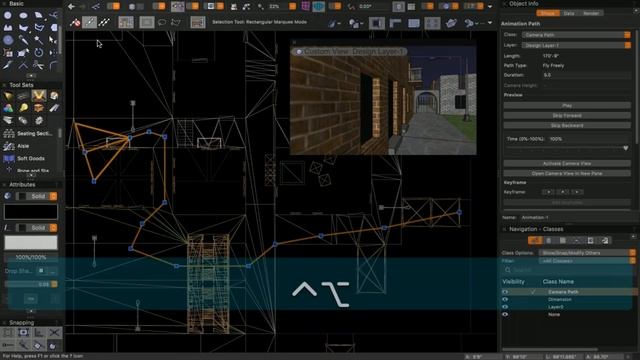The width and height of the screenshot is (640, 360).
Task: Open the highlighted Visualization tool set
Action: click(x=39, y=96)
